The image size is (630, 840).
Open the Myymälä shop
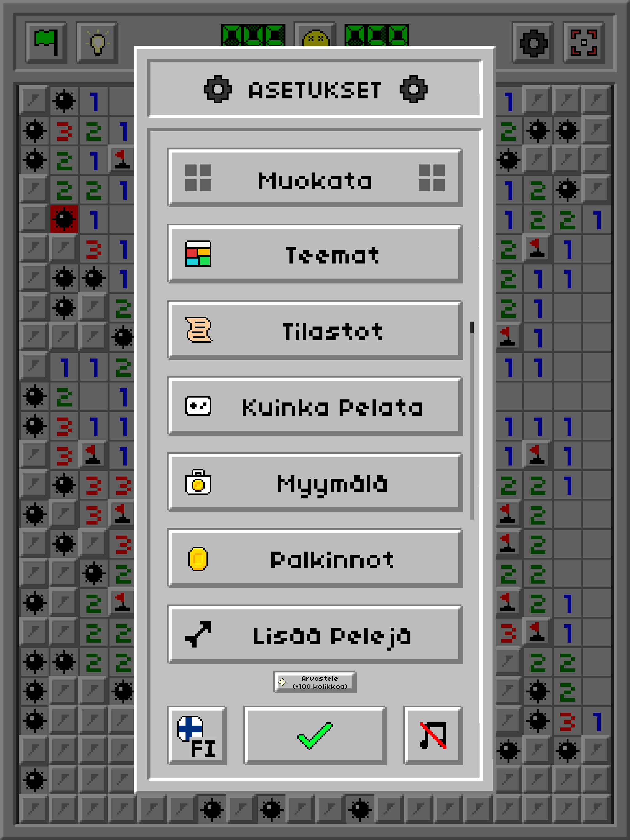[x=315, y=482]
